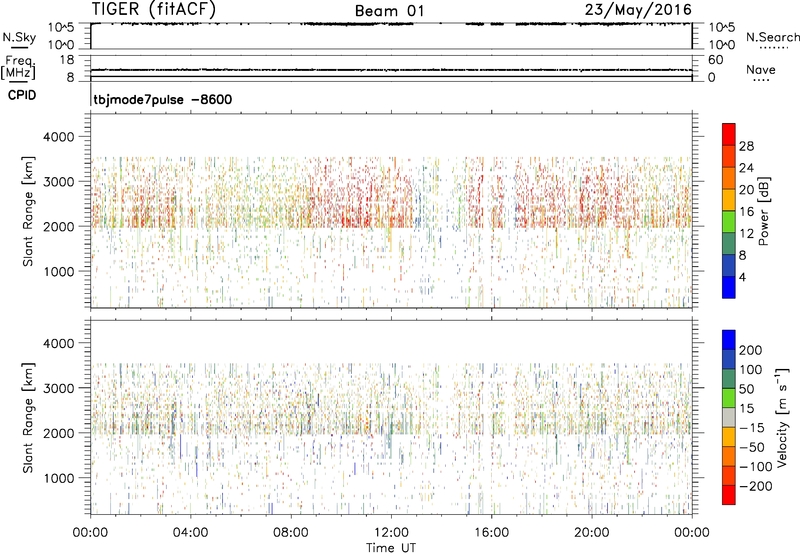
Task: Click the tbjmode7pulse -8600 text
Action: pyautogui.click(x=162, y=99)
